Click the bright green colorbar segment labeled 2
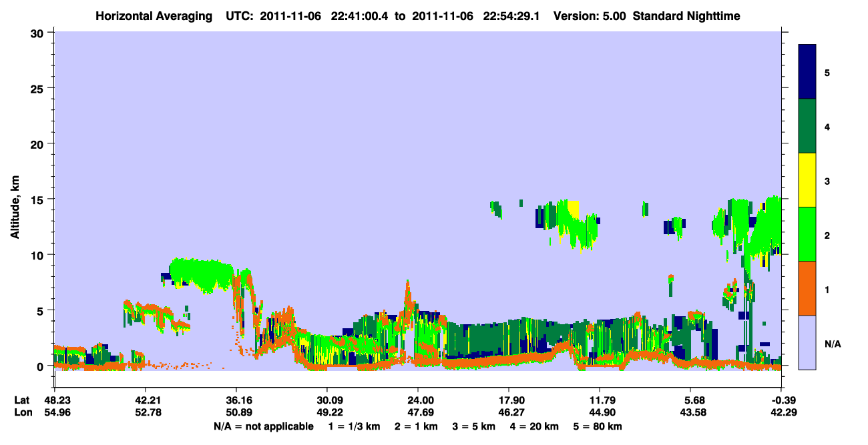Image resolution: width=868 pixels, height=445 pixels. 807,234
